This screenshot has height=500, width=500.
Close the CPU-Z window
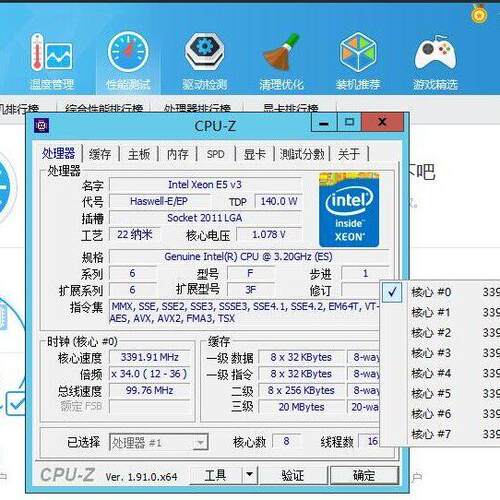pos(382,122)
